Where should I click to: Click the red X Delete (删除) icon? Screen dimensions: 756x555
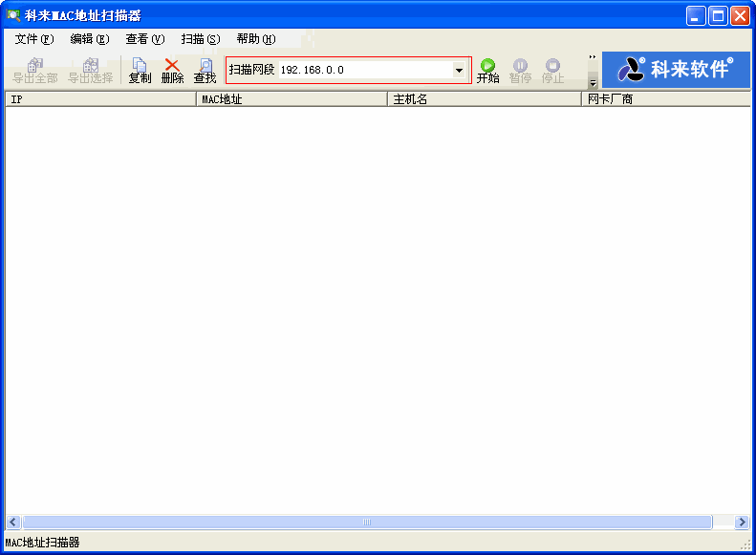172,71
